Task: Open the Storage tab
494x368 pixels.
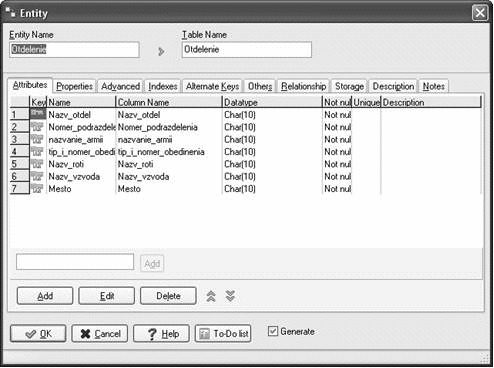Action: tap(349, 86)
